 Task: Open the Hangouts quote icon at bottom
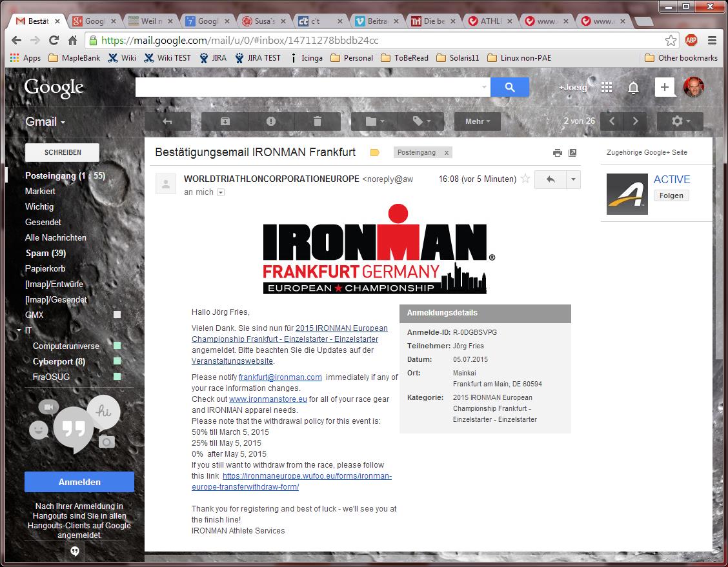(x=75, y=551)
